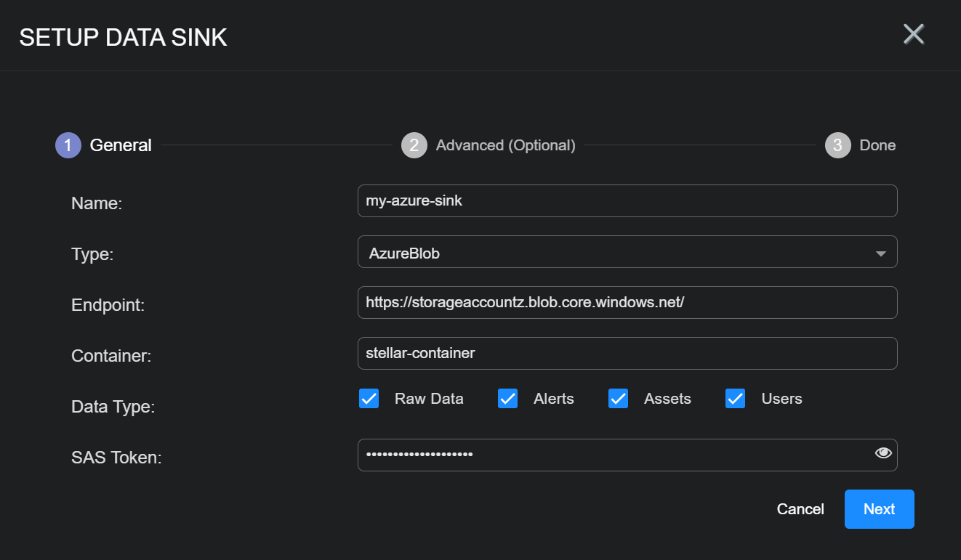
Task: Reveal the SAS Token with the eye icon
Action: click(x=882, y=453)
